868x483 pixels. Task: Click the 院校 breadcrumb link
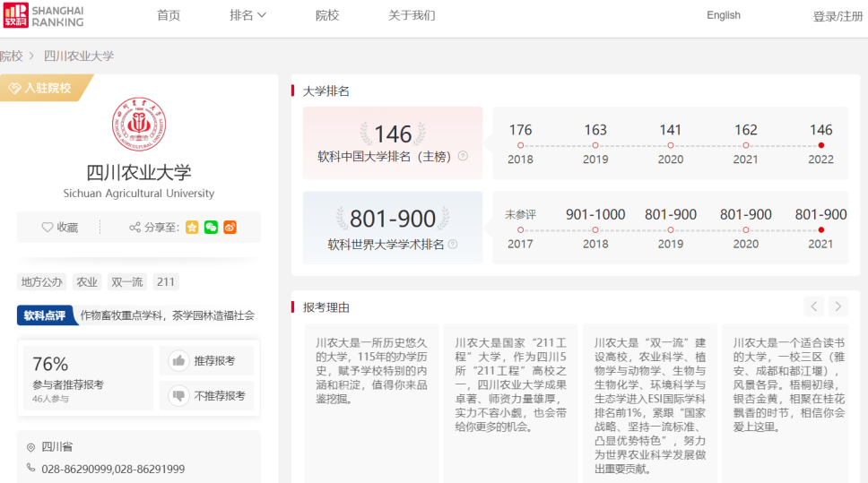click(x=11, y=56)
